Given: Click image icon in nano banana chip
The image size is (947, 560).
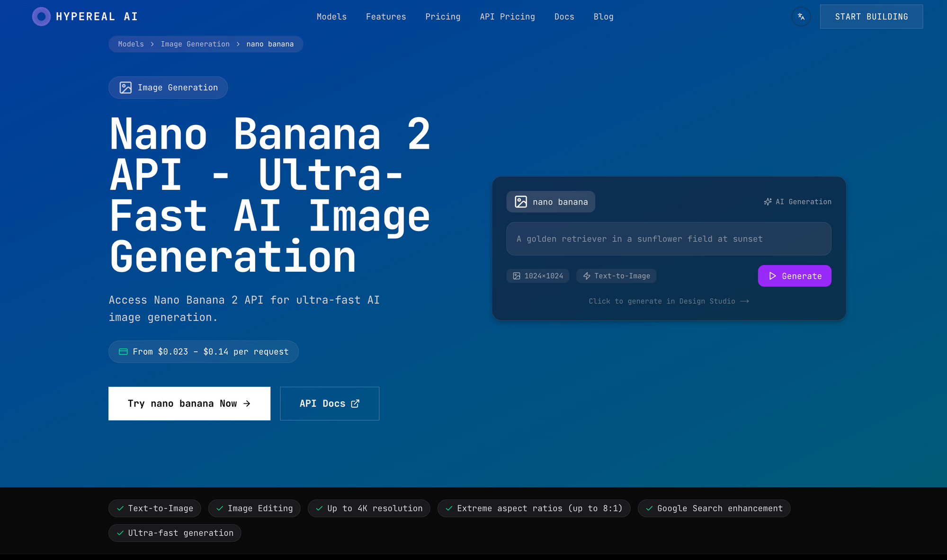Looking at the screenshot, I should pyautogui.click(x=521, y=202).
